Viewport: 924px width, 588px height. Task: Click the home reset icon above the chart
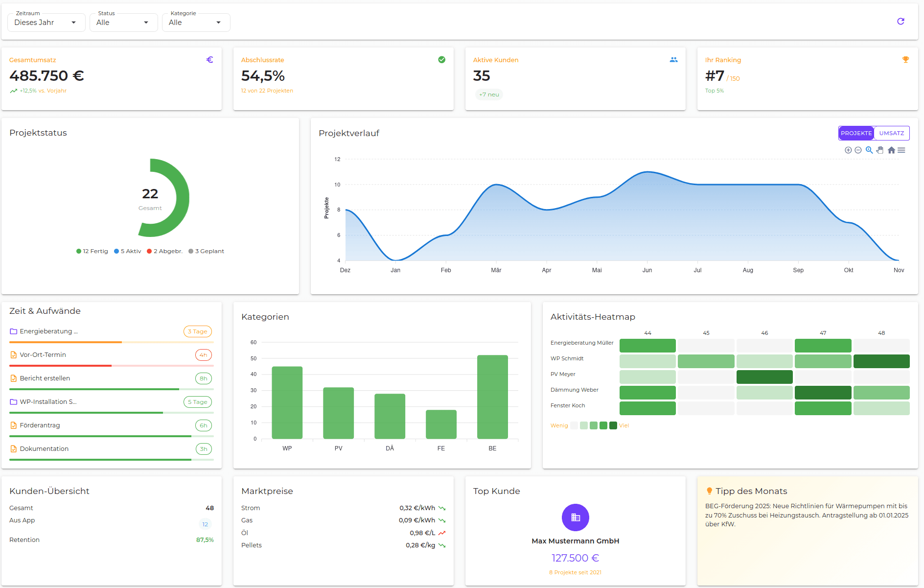coord(891,150)
